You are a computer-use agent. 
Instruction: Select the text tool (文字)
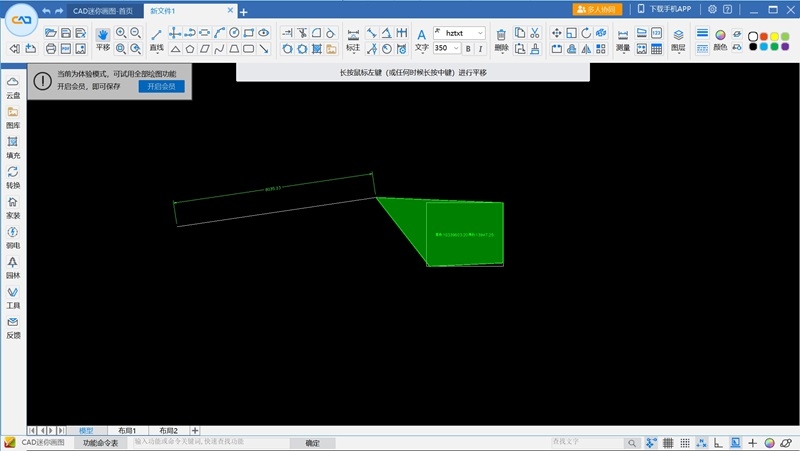click(x=421, y=40)
